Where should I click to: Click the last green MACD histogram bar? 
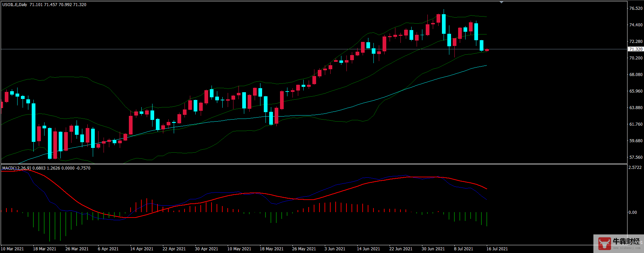tap(487, 219)
